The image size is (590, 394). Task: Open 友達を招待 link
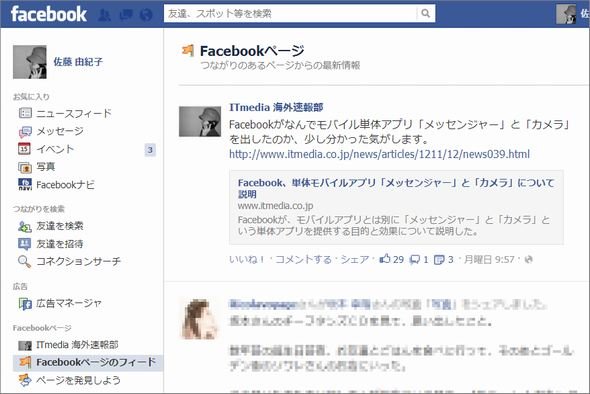59,244
